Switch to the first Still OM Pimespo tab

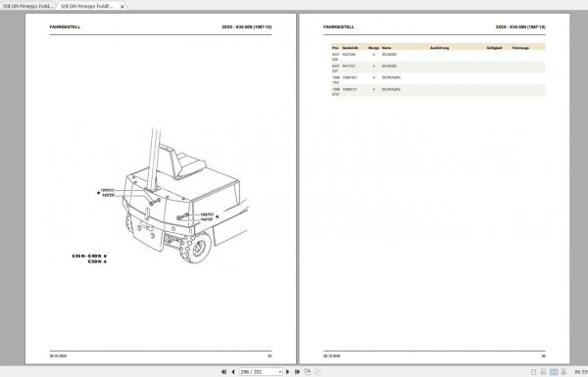pos(28,7)
